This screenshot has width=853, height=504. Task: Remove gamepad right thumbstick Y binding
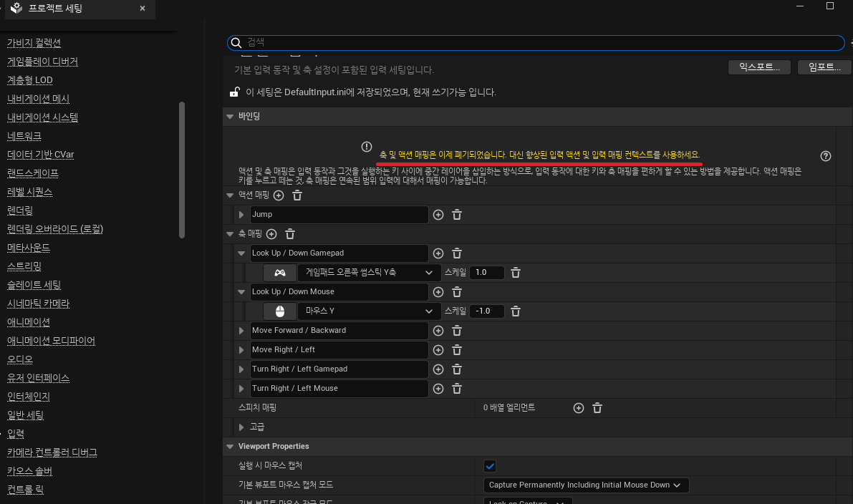click(x=516, y=272)
